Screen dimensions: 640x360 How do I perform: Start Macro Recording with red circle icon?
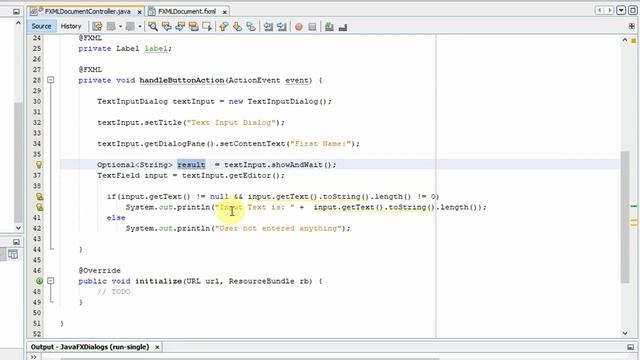coord(299,27)
